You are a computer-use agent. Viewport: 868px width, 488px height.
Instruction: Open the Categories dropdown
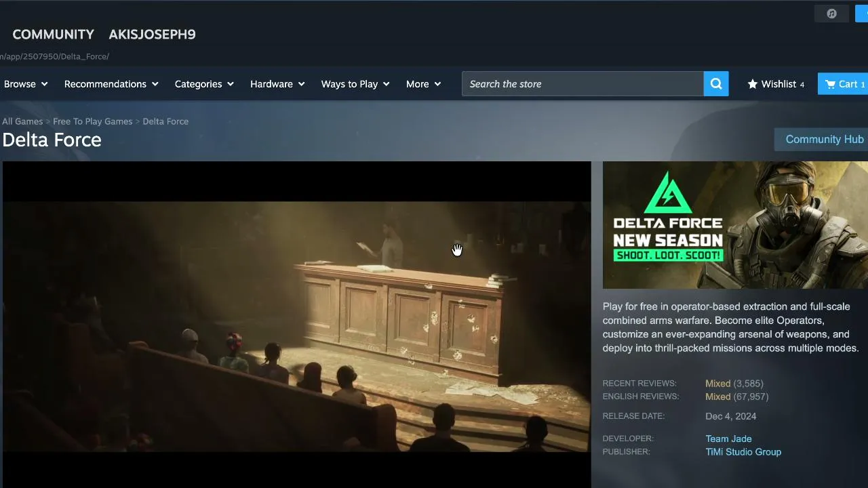[x=204, y=84]
